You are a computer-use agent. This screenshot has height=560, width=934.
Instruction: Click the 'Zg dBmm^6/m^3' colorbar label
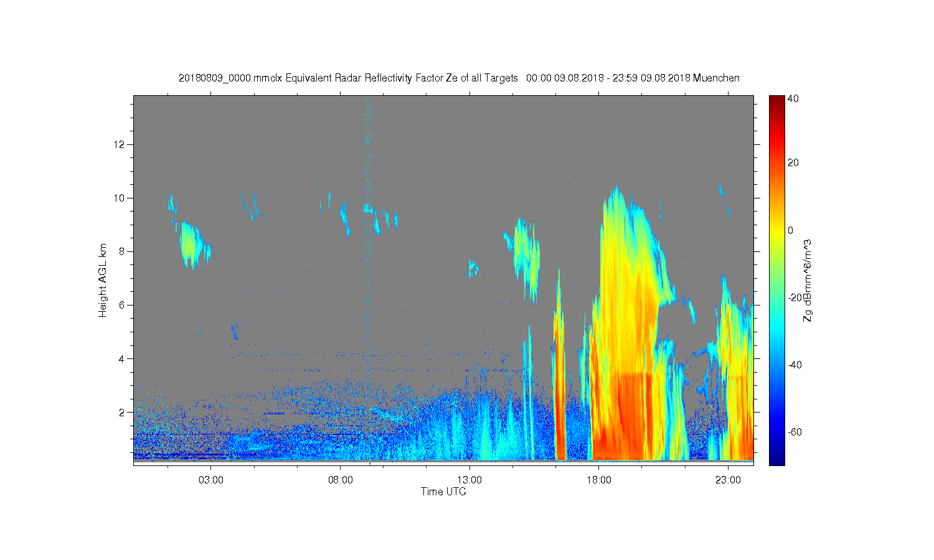coord(808,281)
